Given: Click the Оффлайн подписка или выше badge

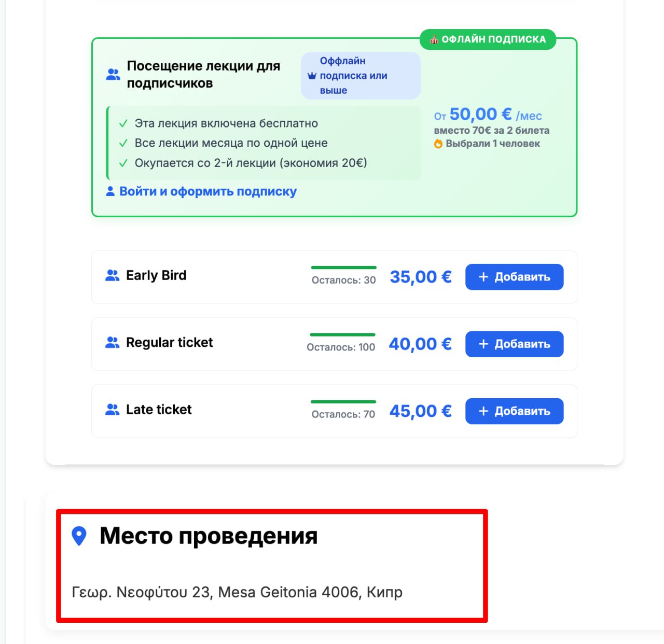Looking at the screenshot, I should [361, 76].
